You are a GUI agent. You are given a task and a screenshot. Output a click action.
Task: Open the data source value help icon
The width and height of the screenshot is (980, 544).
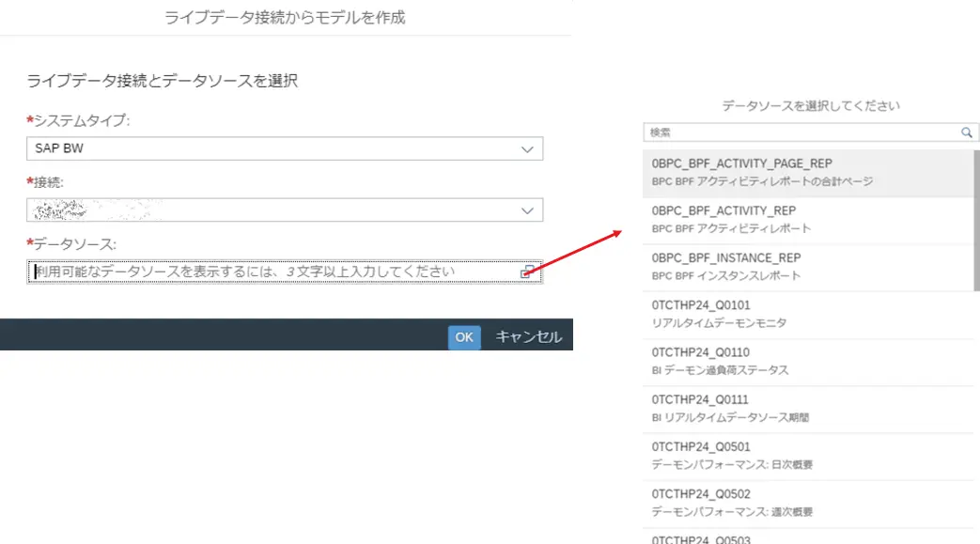pos(527,272)
